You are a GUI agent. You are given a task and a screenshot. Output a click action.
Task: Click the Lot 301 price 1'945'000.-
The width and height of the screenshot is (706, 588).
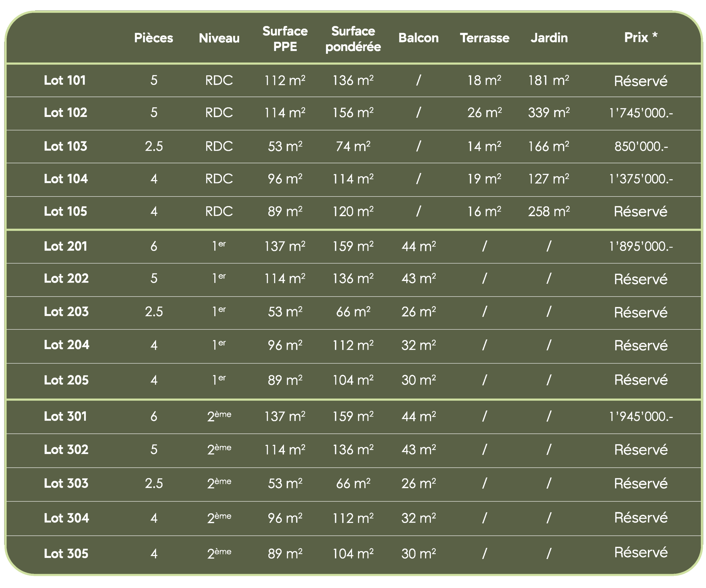click(x=641, y=417)
